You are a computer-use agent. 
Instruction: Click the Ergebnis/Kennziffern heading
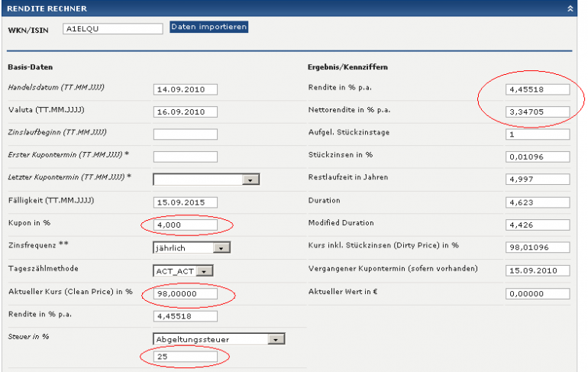click(347, 67)
